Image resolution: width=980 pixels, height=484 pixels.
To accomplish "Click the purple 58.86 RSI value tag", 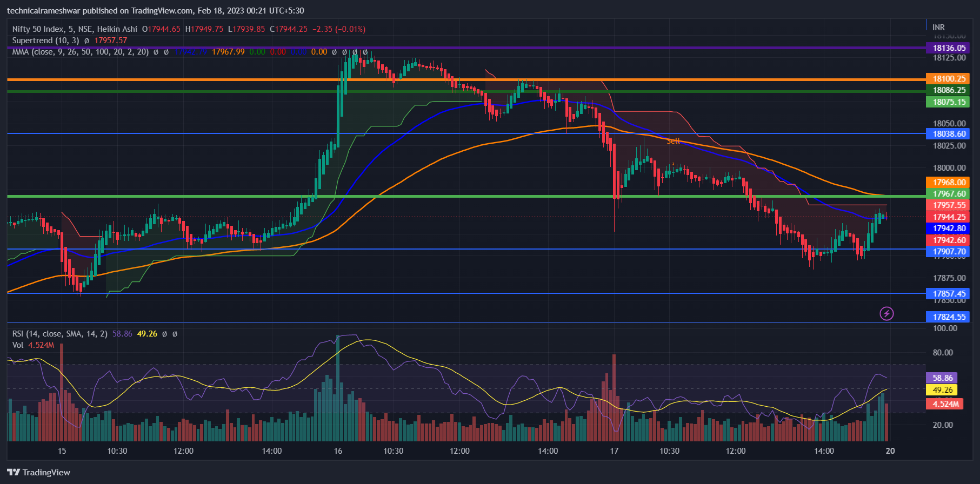I will [x=942, y=378].
